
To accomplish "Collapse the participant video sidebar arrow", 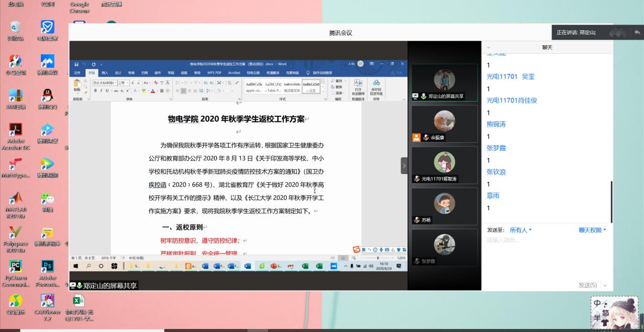I will (x=404, y=165).
